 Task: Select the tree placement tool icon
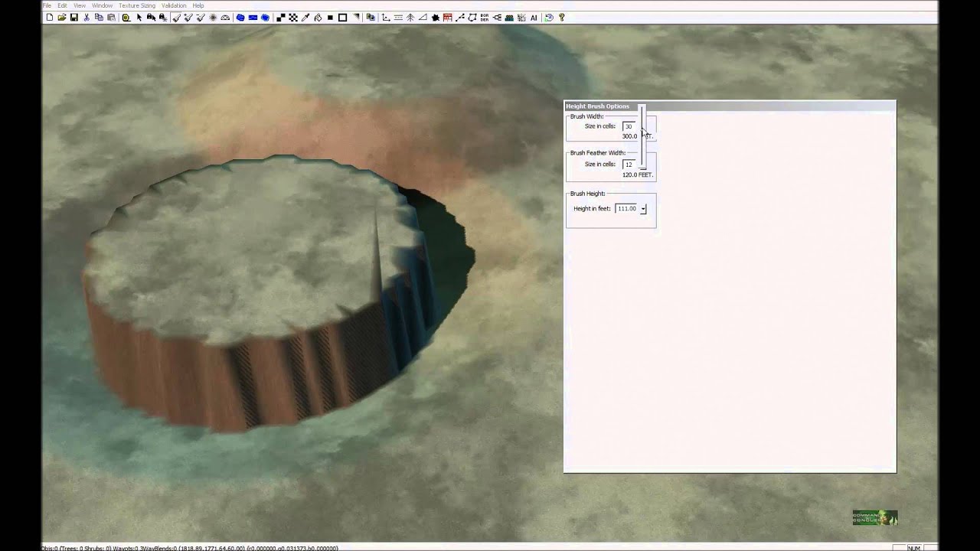410,17
